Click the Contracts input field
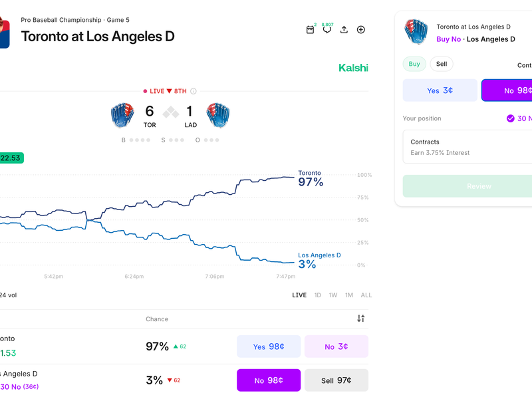532x399 pixels. pyautogui.click(x=467, y=147)
